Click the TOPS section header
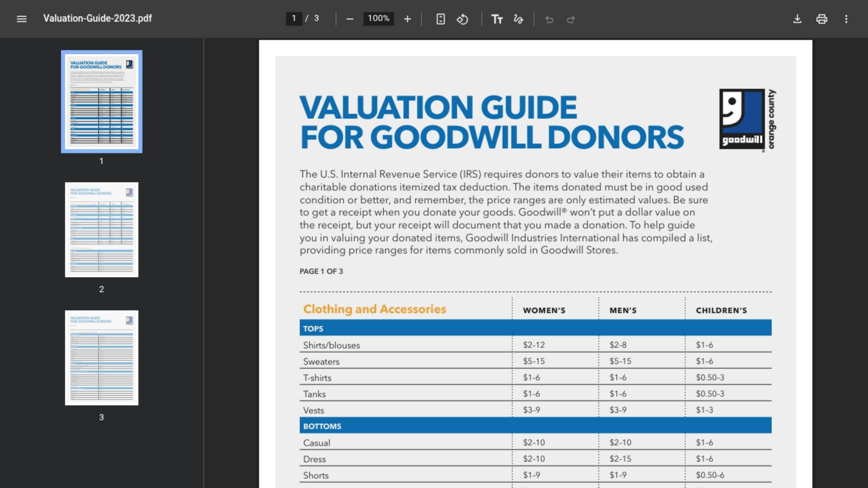This screenshot has height=488, width=868. [535, 328]
